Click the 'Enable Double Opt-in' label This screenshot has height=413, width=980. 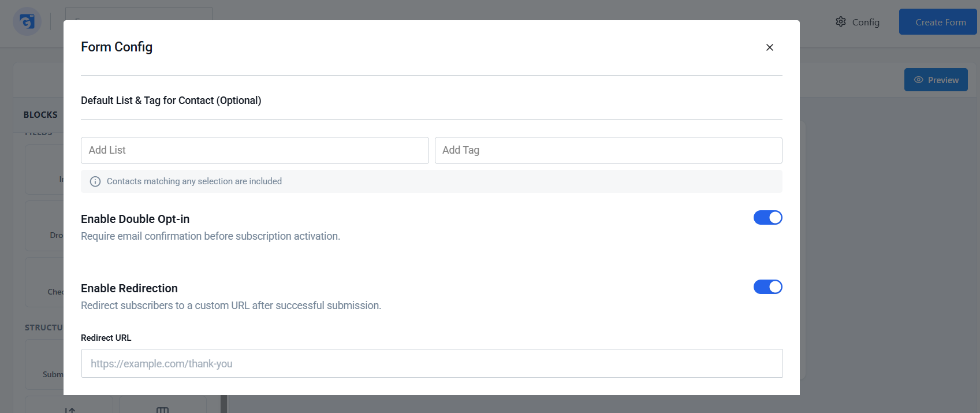(135, 219)
